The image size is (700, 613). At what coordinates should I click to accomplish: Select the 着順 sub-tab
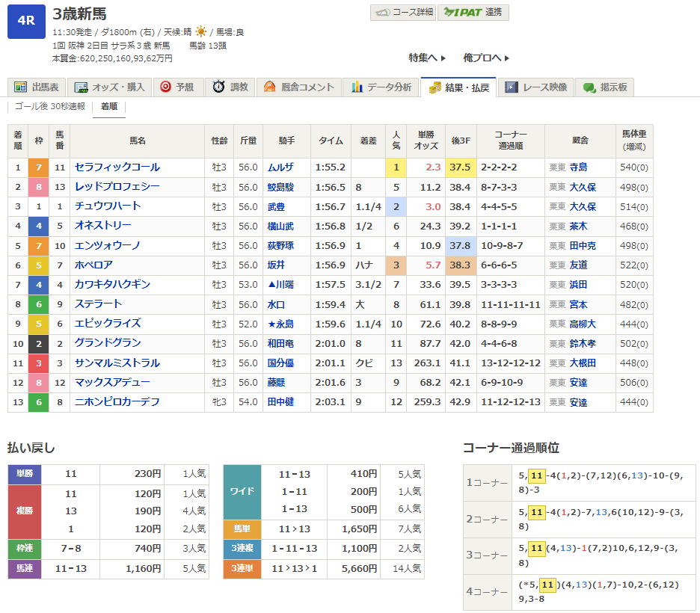(109, 107)
